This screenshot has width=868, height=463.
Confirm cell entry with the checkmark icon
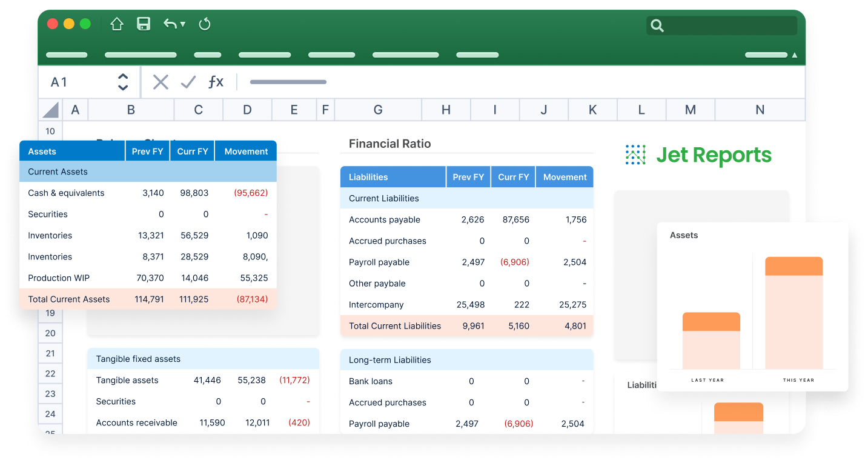pyautogui.click(x=188, y=82)
